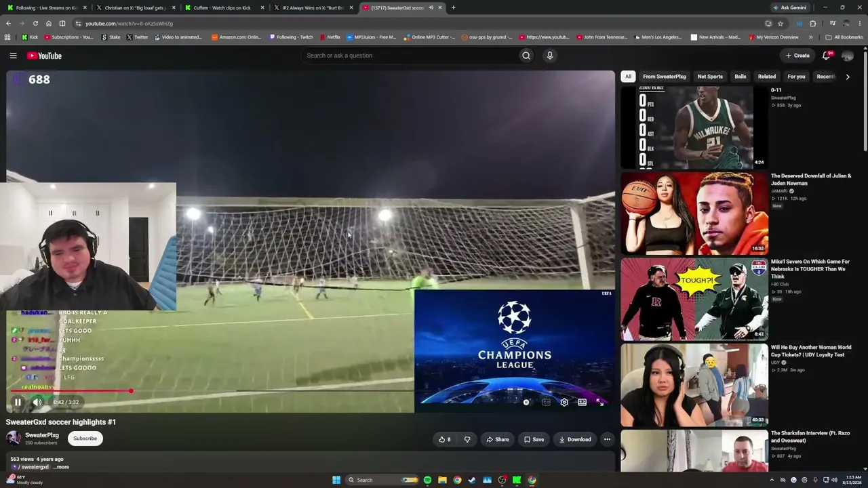868x488 pixels.
Task: Open the weather widget on taskbar
Action: tap(26, 480)
